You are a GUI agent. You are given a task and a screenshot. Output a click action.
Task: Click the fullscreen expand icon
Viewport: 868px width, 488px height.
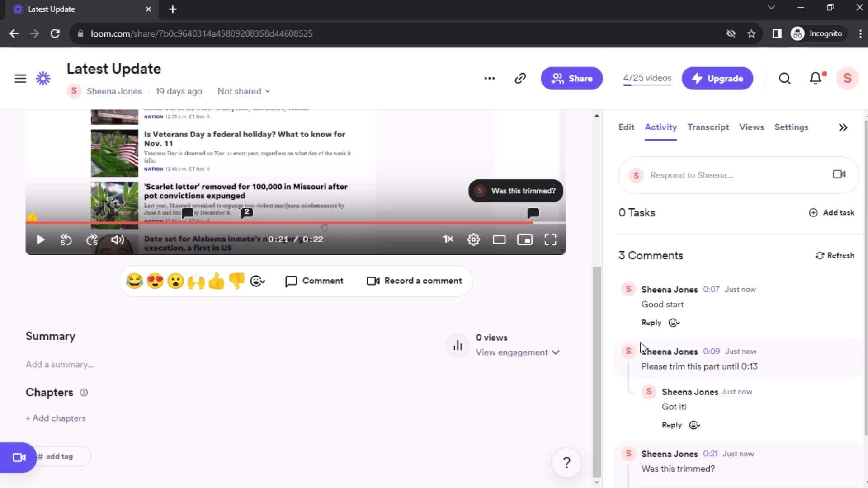click(550, 239)
